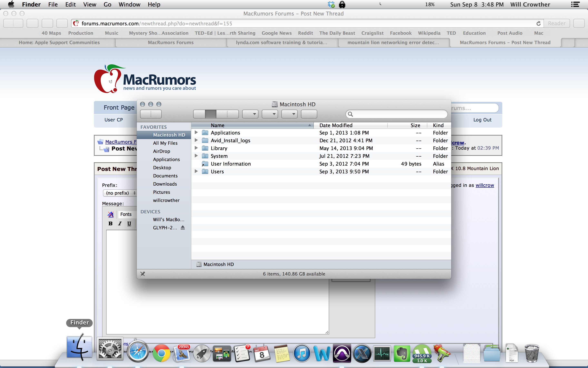Open the File menu

(53, 4)
